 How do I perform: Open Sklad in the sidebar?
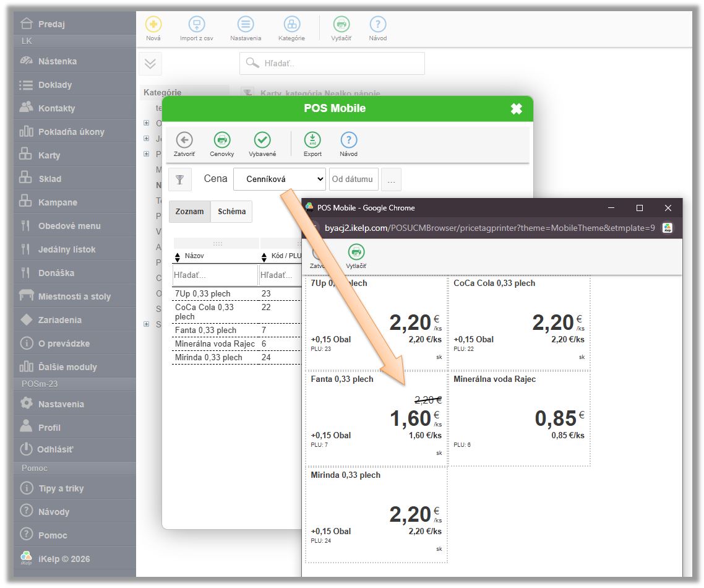click(49, 179)
